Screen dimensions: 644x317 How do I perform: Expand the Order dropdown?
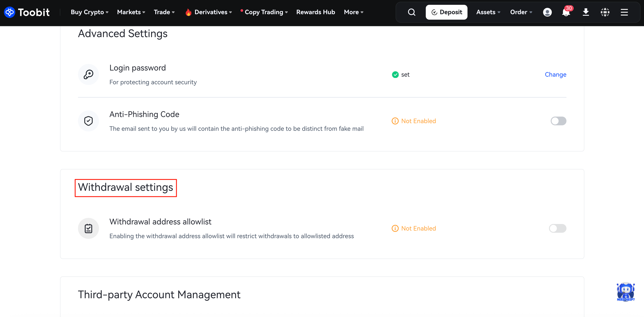(521, 12)
